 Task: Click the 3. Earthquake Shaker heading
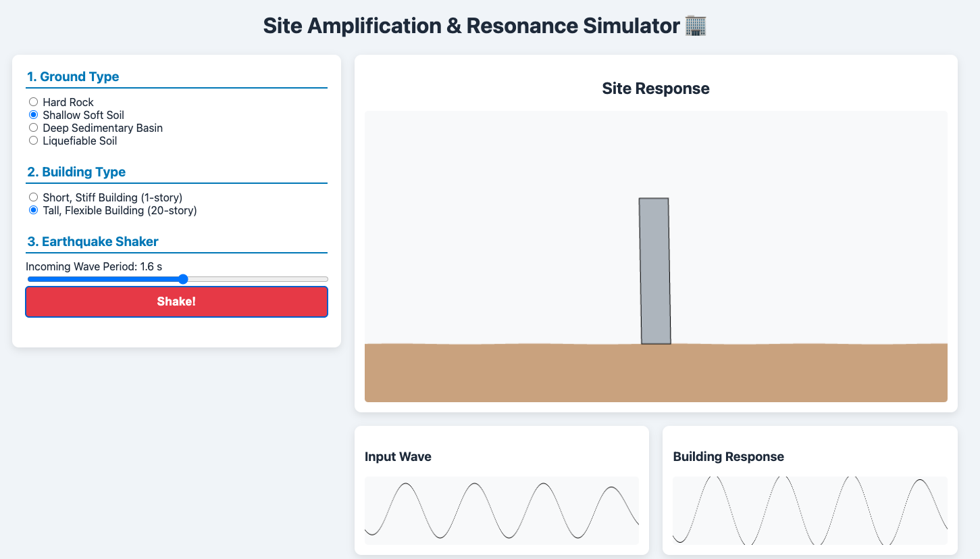pyautogui.click(x=93, y=242)
